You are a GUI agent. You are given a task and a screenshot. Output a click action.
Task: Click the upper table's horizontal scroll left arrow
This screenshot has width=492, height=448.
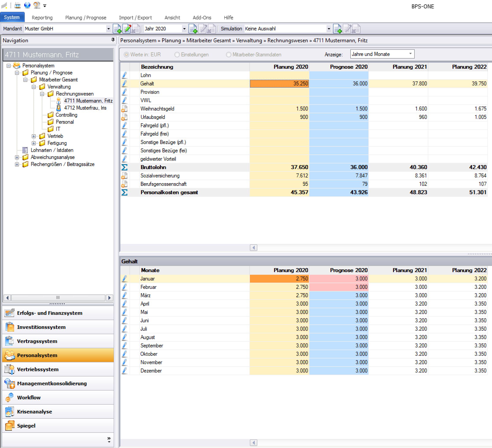click(254, 248)
